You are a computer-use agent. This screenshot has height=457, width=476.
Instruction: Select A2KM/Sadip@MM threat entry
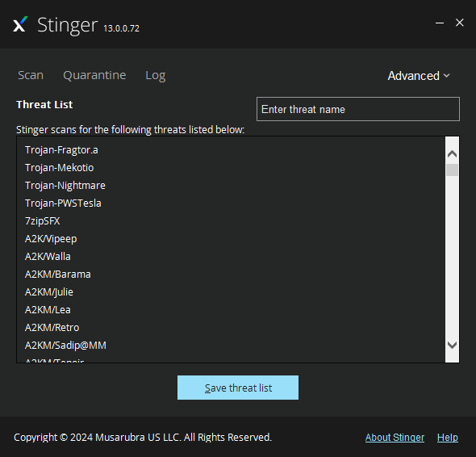coord(65,346)
